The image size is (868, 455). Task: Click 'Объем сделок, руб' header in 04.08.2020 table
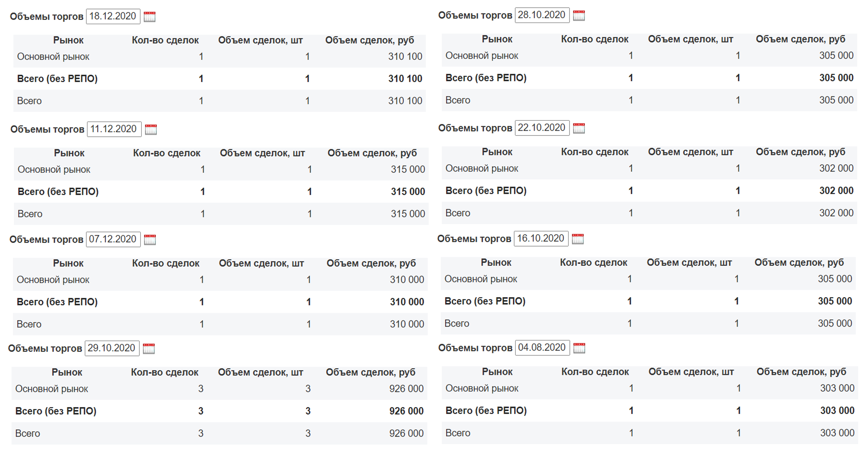click(x=801, y=372)
